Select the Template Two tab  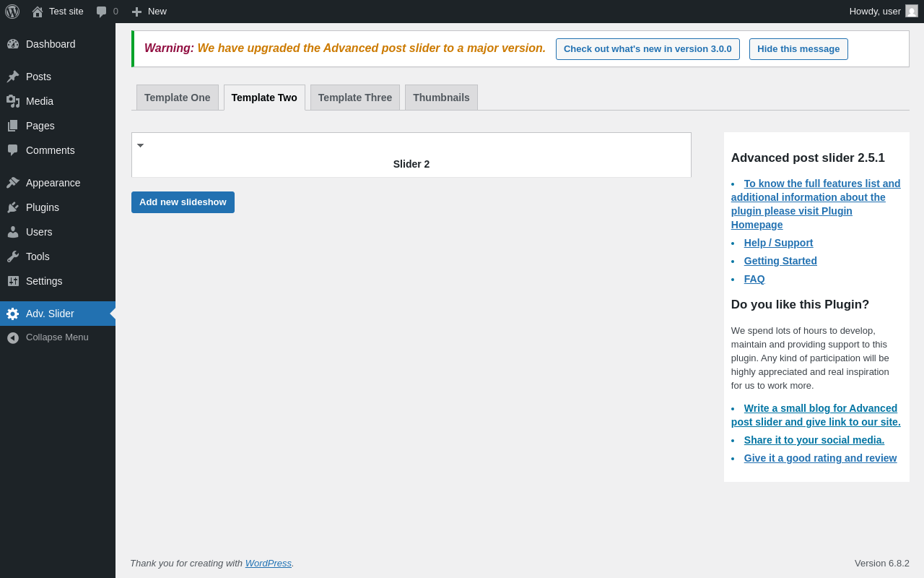coord(264,98)
